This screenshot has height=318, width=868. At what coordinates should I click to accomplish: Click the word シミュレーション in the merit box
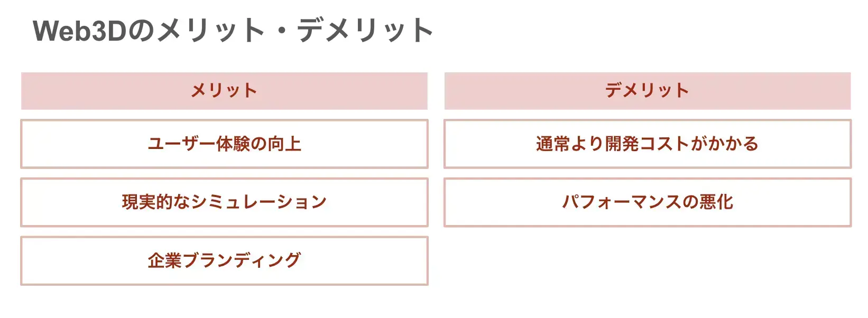point(259,202)
